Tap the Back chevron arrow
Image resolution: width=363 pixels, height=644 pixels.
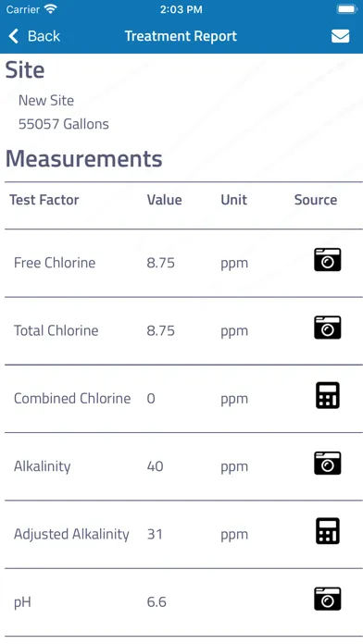14,36
